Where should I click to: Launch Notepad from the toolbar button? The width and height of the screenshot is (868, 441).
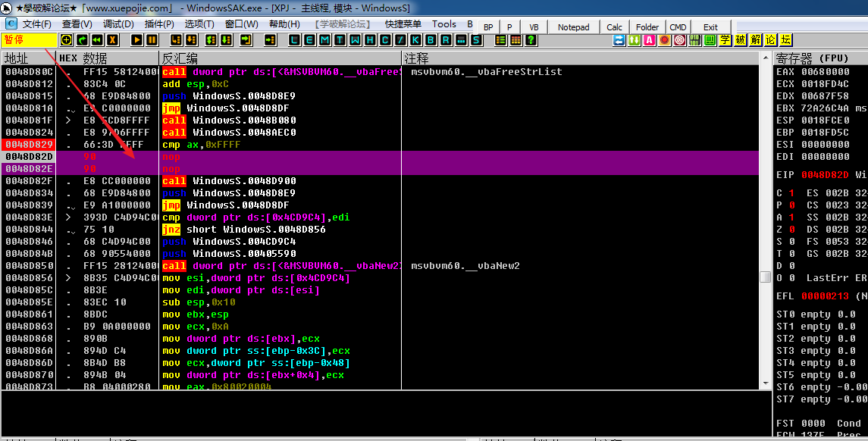click(574, 27)
